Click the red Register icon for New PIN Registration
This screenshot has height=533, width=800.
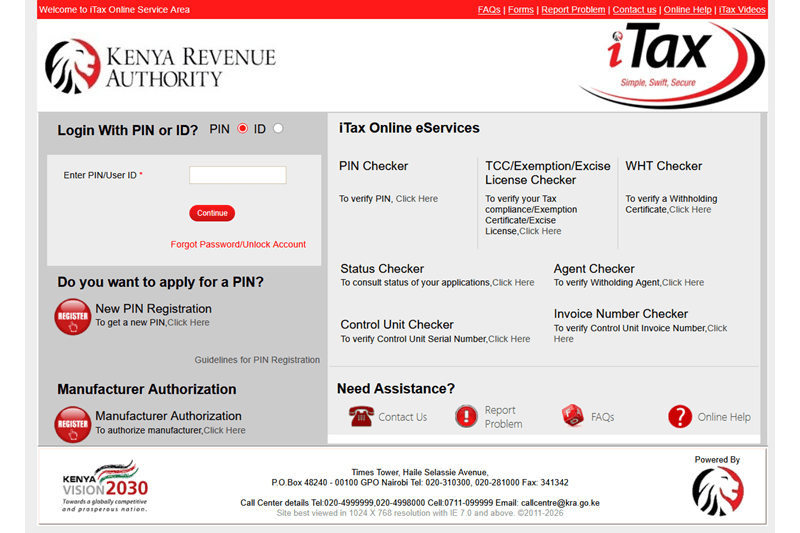click(x=72, y=317)
